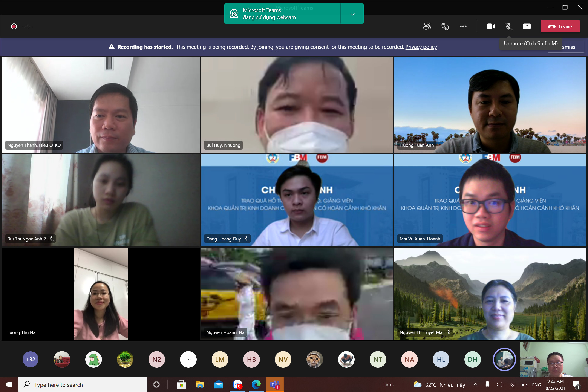Click the tree photo participant avatar
588x392 pixels.
pos(125,359)
